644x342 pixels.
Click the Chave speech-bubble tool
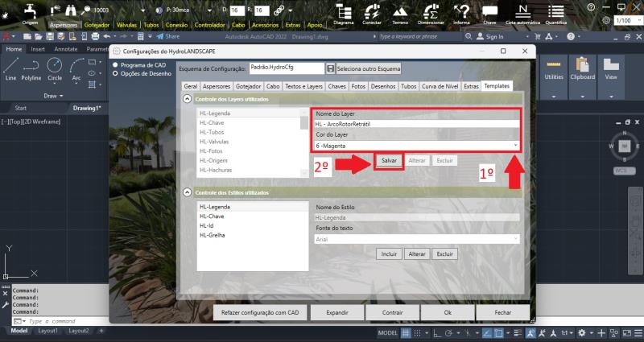[489, 14]
